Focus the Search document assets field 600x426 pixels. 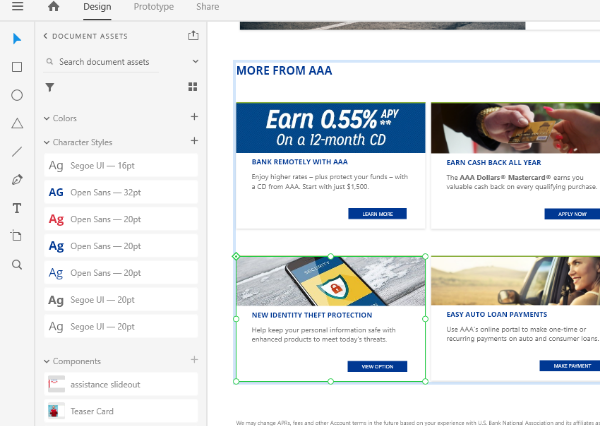[101, 62]
